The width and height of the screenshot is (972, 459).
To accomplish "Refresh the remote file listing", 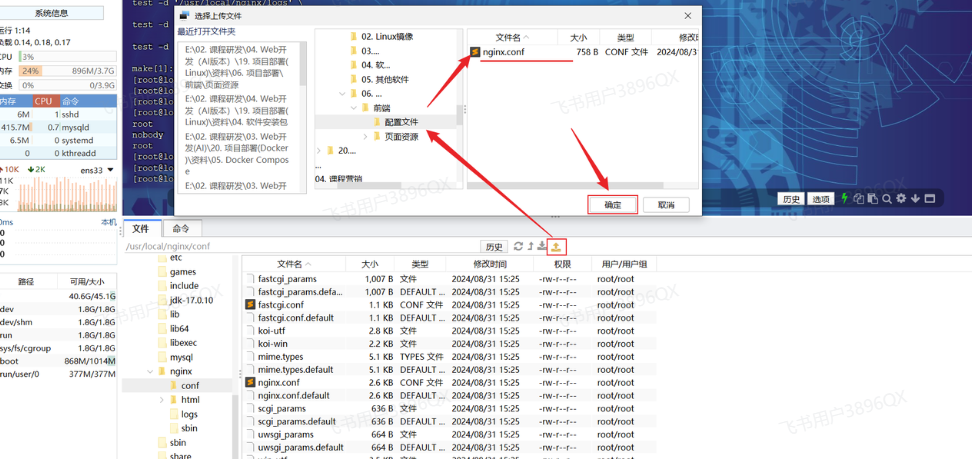I will pos(519,246).
